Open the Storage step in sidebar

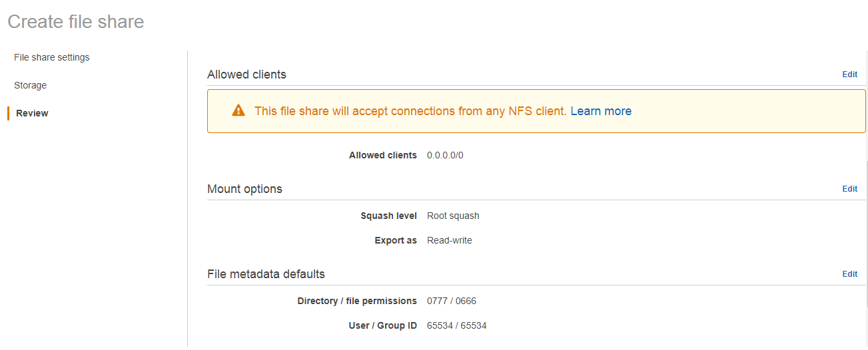pyautogui.click(x=30, y=85)
